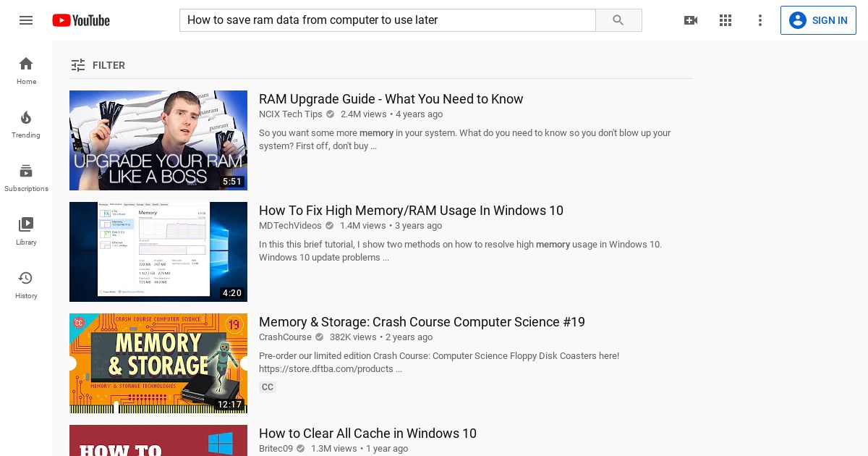This screenshot has height=456, width=868.
Task: Open History in the sidebar
Action: (x=26, y=285)
